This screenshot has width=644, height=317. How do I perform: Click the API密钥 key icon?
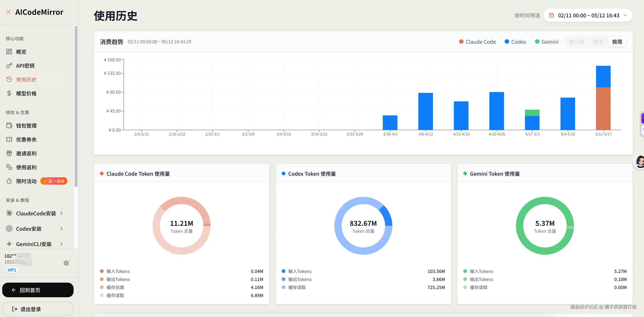pos(9,66)
